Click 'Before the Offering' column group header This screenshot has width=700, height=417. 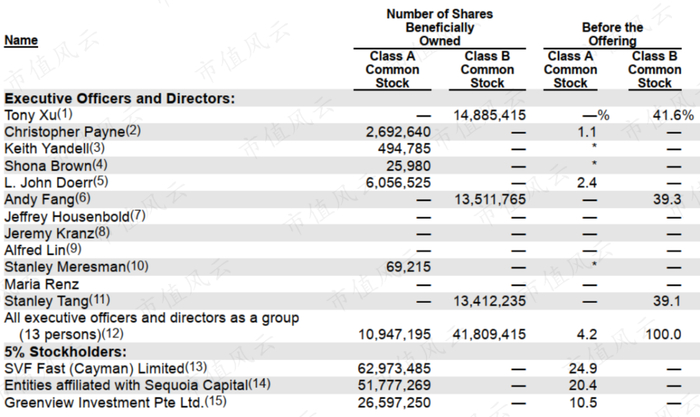click(612, 34)
